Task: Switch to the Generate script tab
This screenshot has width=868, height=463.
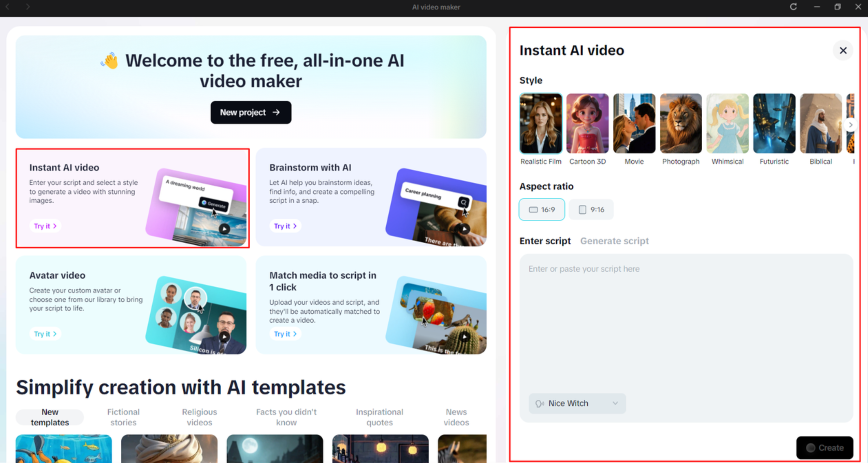Action: [614, 241]
